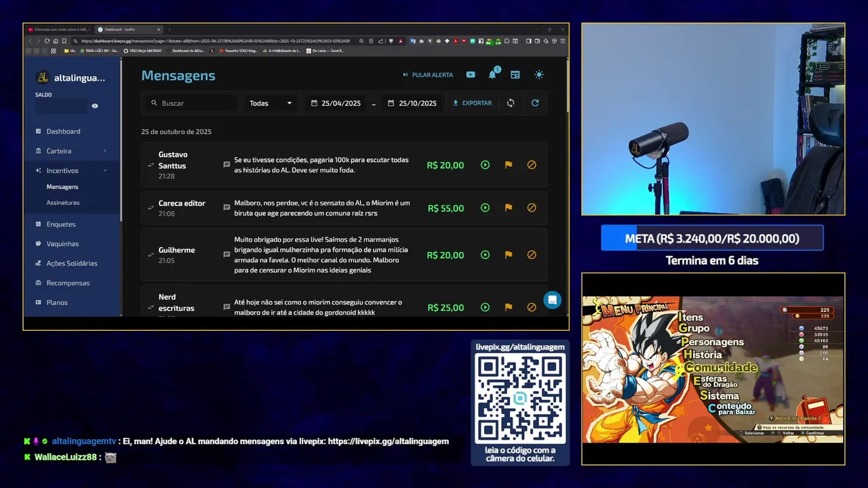Click the META R$ 3.240,00 progress bar
Viewport: 868px width, 488px height.
[712, 239]
